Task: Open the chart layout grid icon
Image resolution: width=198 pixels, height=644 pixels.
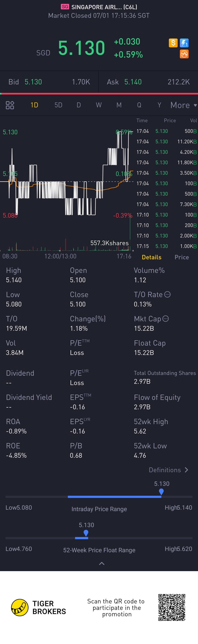Action: (10, 105)
